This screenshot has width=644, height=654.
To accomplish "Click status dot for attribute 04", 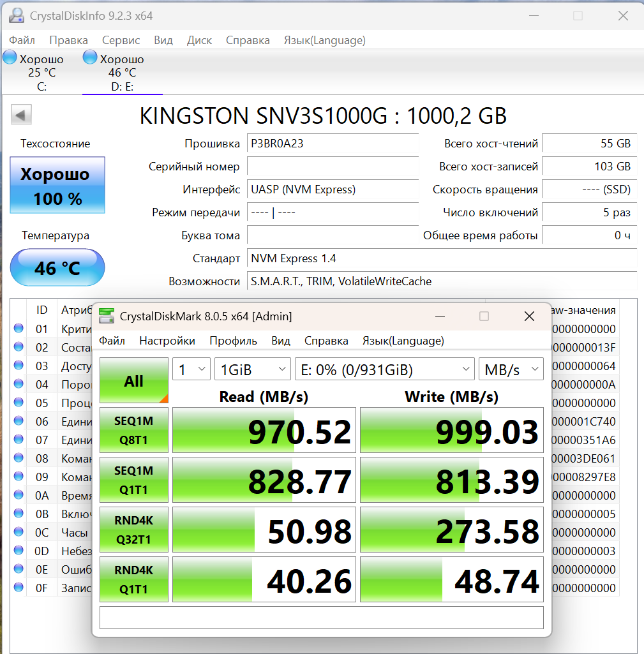I will click(x=19, y=383).
